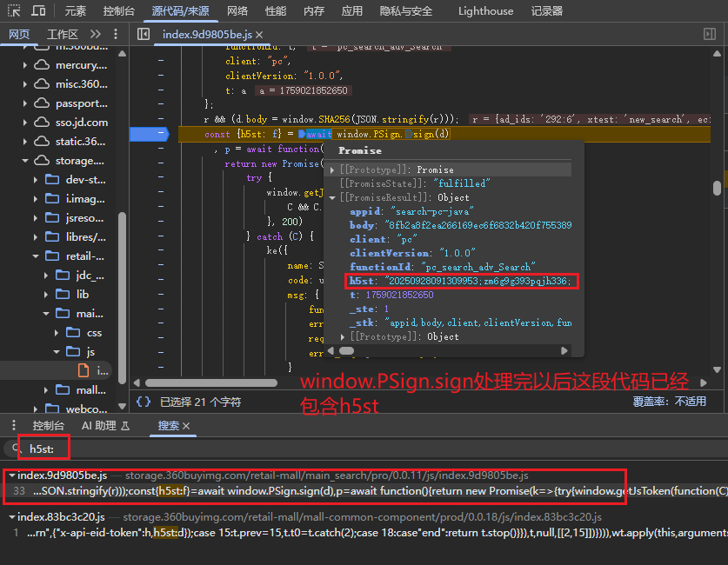
Task: Show more navigator tabs chevron
Action: [x=96, y=34]
